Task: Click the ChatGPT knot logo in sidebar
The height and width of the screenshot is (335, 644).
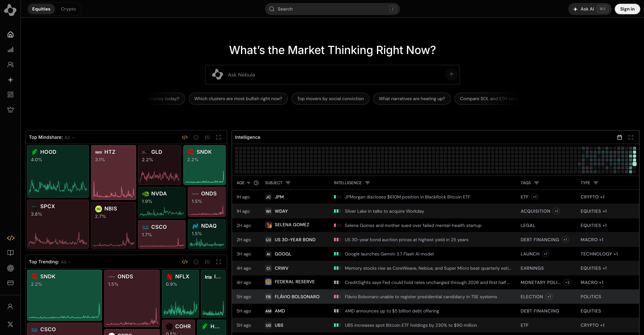Action: (10, 268)
